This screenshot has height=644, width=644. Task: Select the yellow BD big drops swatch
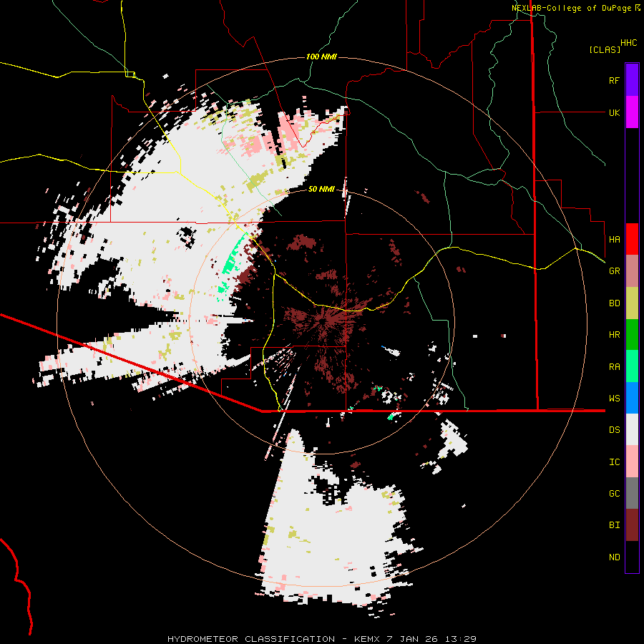pos(632,303)
